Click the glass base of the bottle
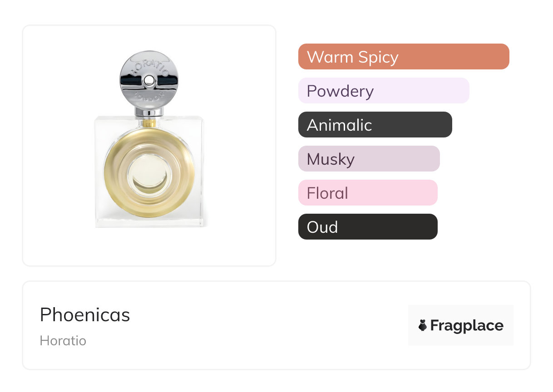Image resolution: width=553 pixels, height=392 pixels. click(150, 222)
